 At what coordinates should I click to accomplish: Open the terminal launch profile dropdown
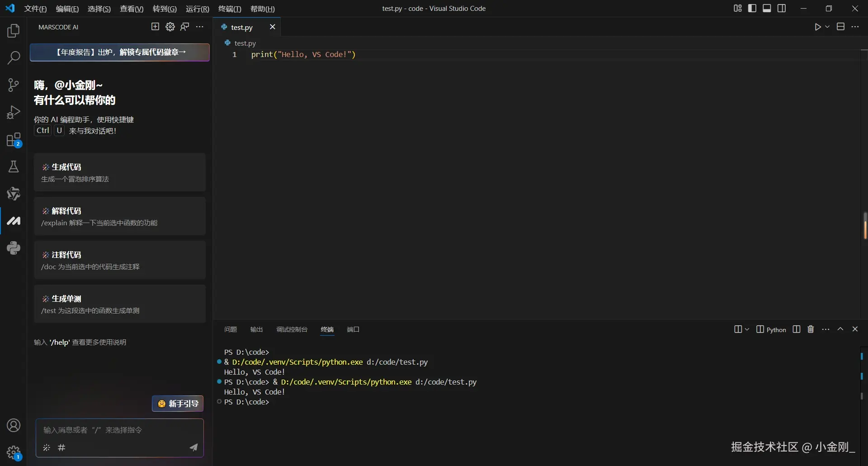[747, 329]
